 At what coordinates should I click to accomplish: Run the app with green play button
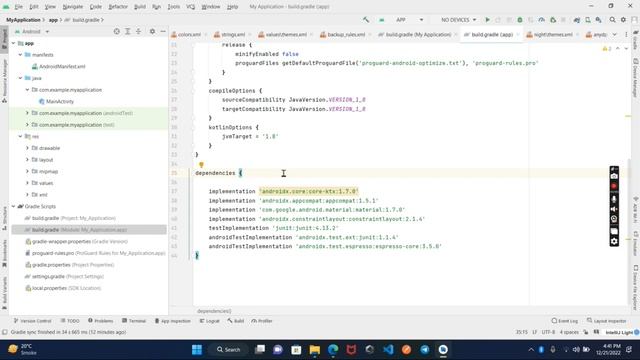pyautogui.click(x=487, y=20)
